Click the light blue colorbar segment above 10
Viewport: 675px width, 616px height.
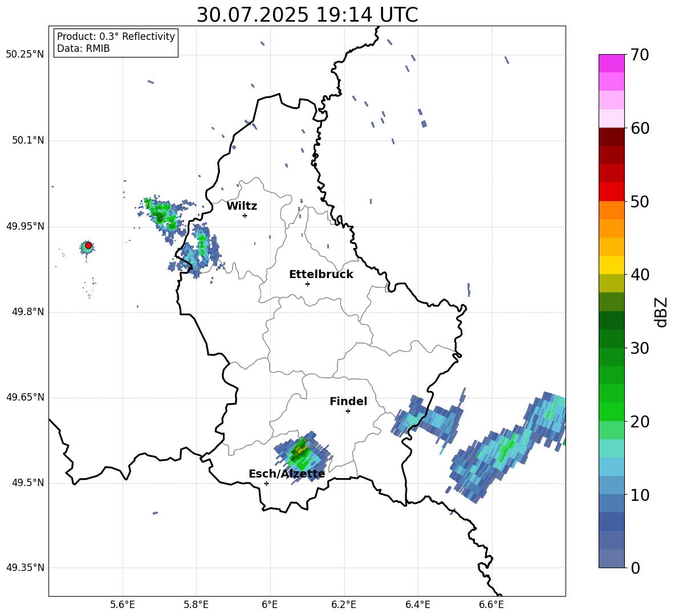[611, 485]
